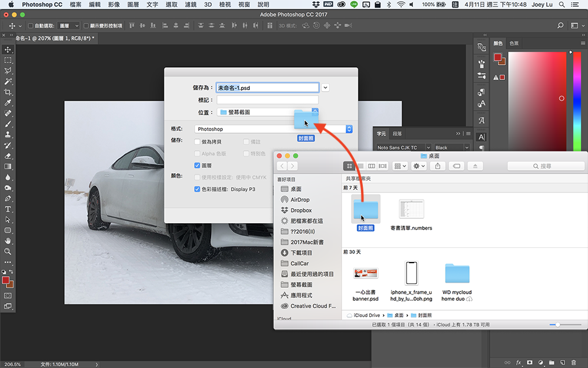Select the Eraser tool
Viewport: 588px width, 368px height.
[x=8, y=156]
